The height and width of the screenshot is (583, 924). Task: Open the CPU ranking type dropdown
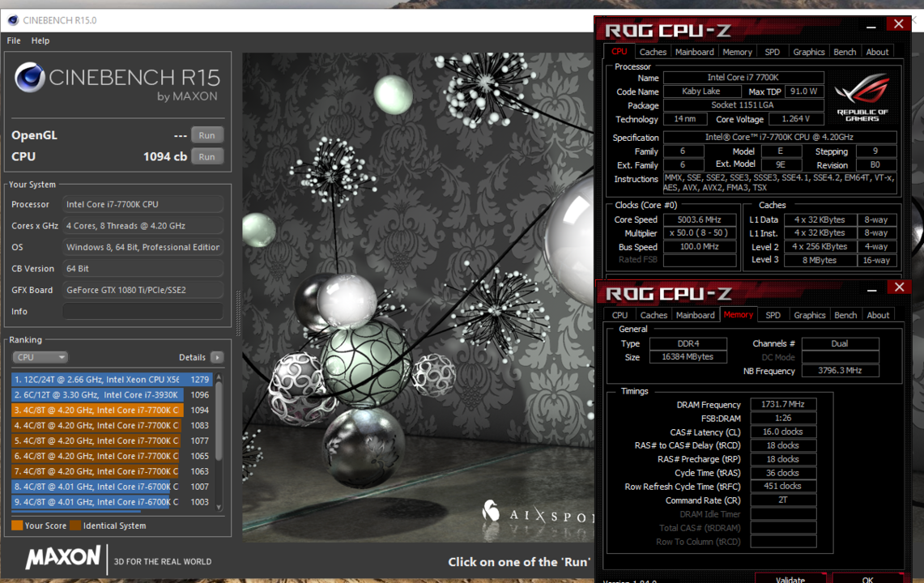tap(40, 357)
